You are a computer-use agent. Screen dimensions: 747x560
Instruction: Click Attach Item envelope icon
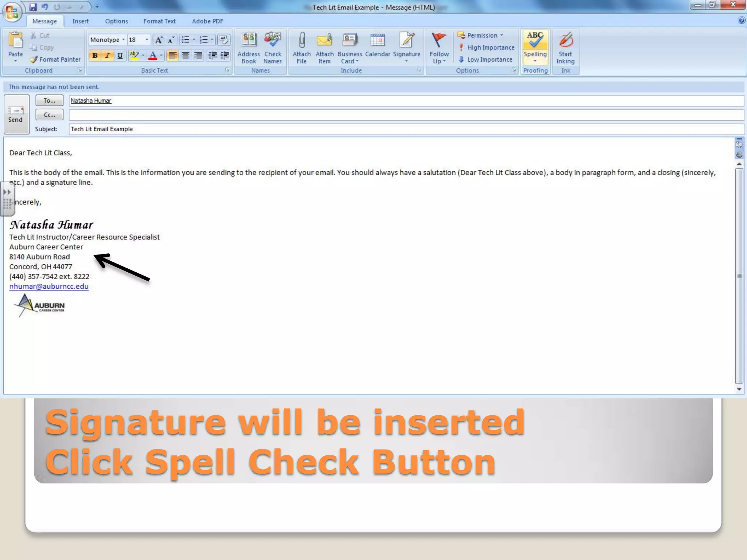(324, 48)
